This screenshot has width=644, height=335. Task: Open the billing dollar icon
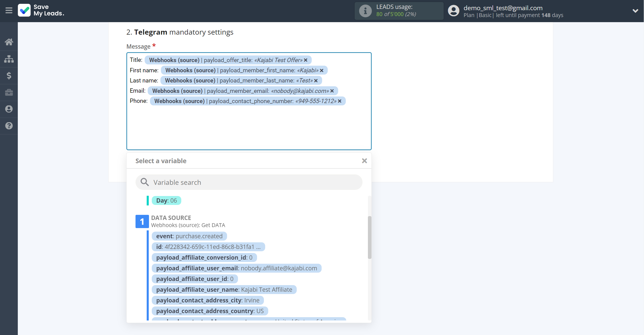[9, 76]
